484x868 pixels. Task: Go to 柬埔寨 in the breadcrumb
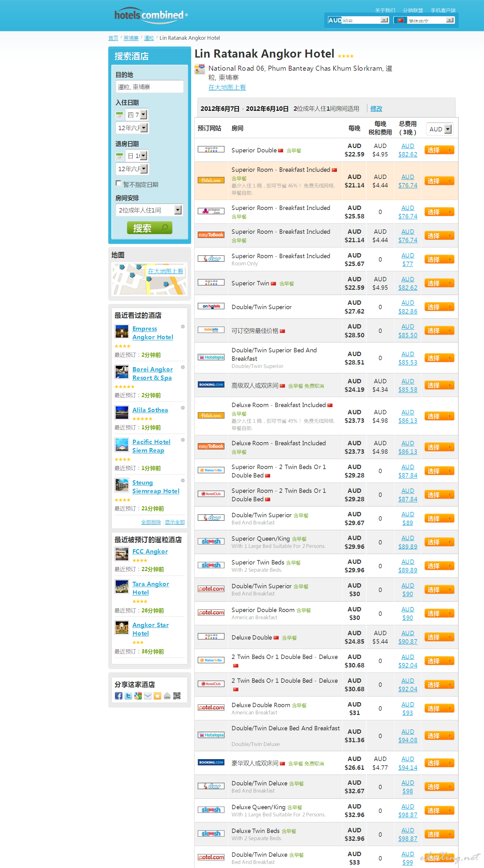click(131, 38)
